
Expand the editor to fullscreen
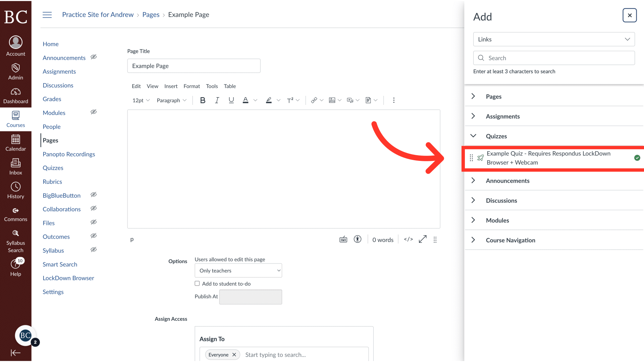click(x=422, y=239)
